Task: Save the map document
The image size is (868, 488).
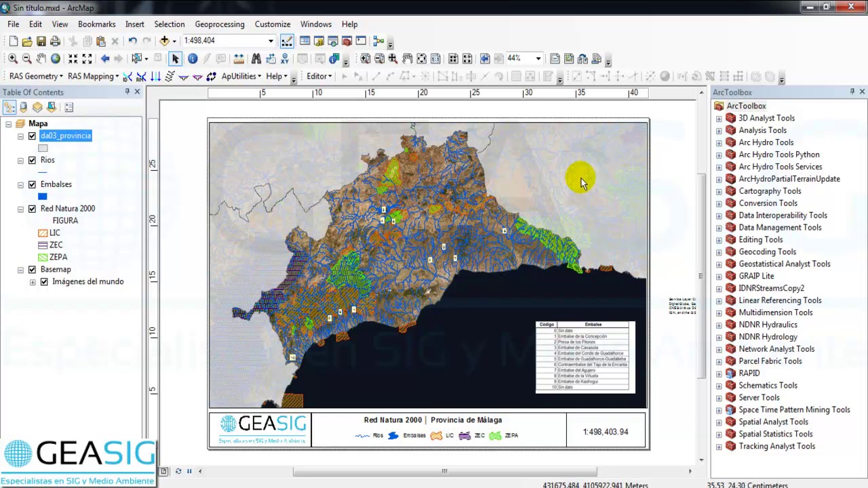Action: point(41,41)
